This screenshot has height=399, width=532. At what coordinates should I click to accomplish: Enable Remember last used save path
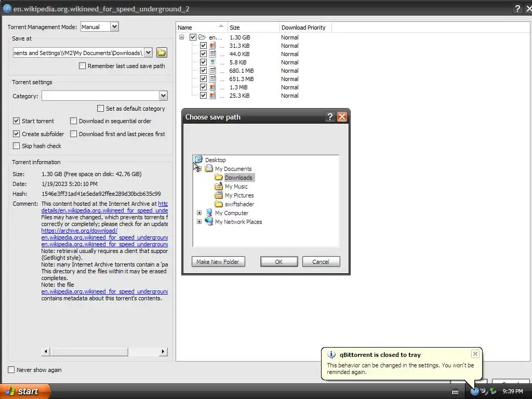pyautogui.click(x=82, y=66)
